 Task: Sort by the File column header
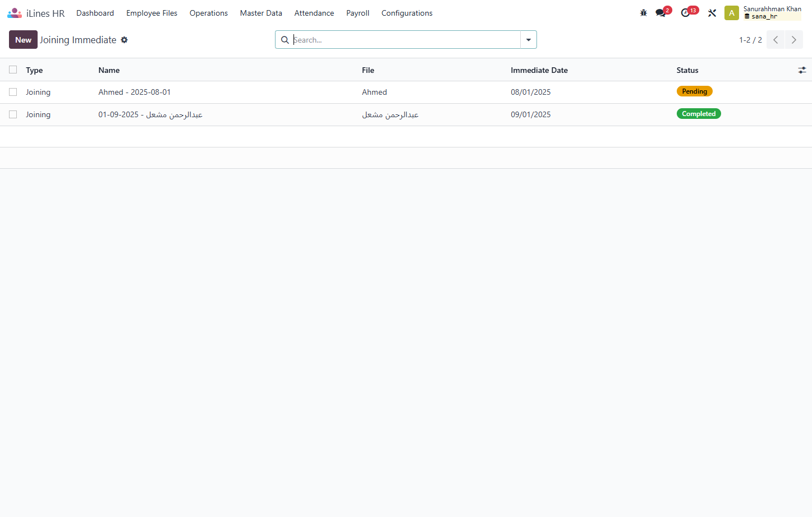click(368, 70)
